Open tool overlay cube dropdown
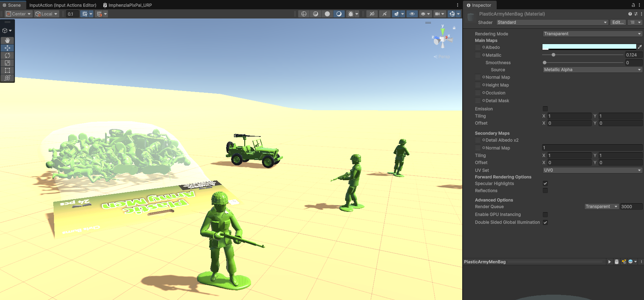644x300 pixels. coord(7,31)
